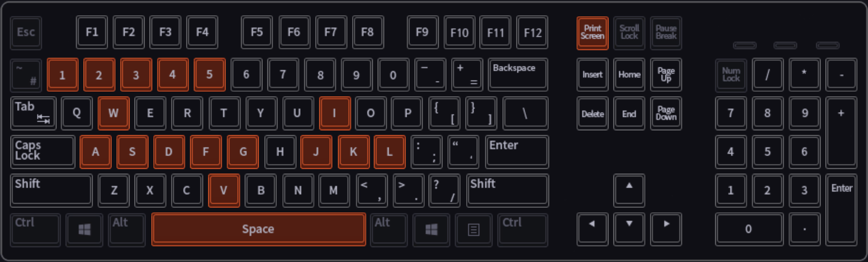Select the left arrow key

point(592,229)
